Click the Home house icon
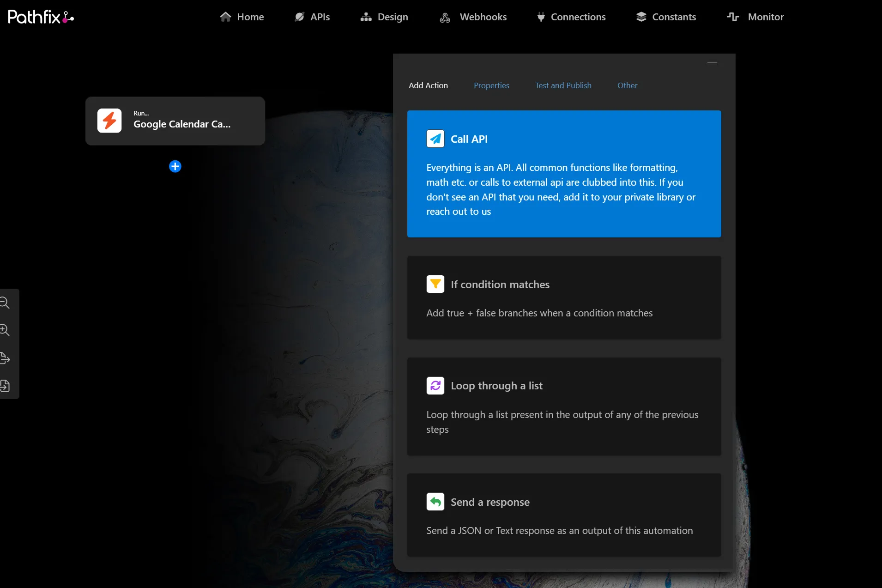This screenshot has height=588, width=882. click(x=225, y=17)
